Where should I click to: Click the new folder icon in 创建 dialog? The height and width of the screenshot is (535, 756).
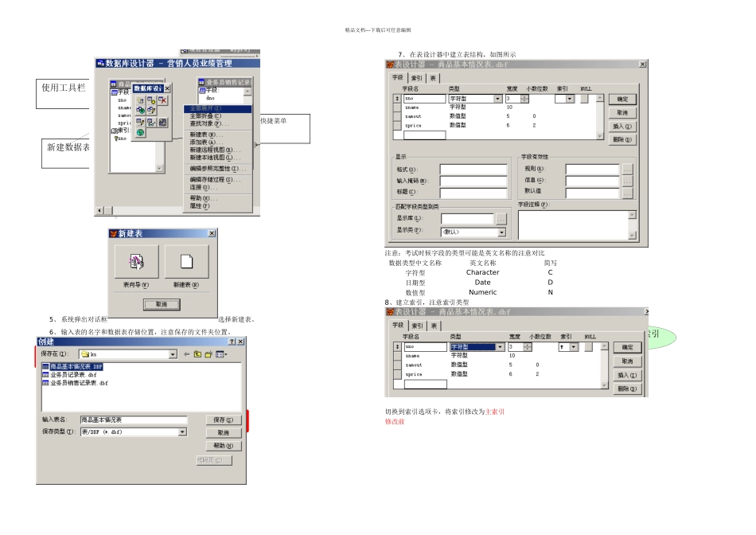[x=208, y=354]
